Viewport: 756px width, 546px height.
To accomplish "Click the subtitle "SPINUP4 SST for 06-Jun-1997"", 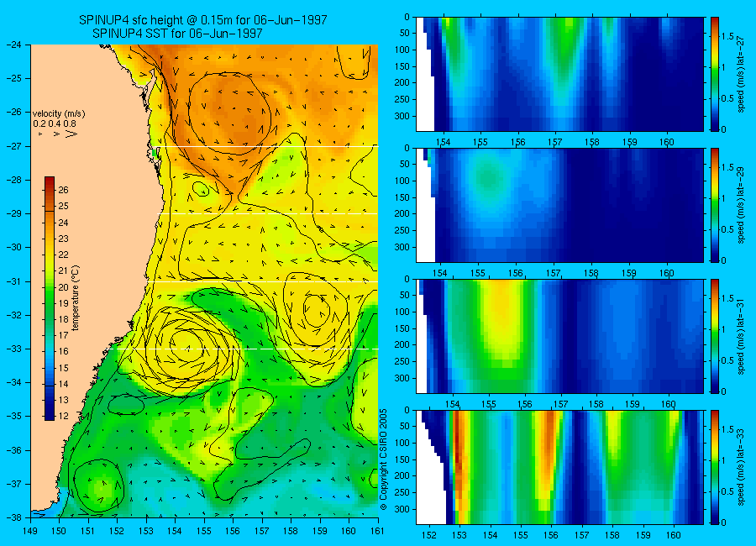I will (x=177, y=34).
